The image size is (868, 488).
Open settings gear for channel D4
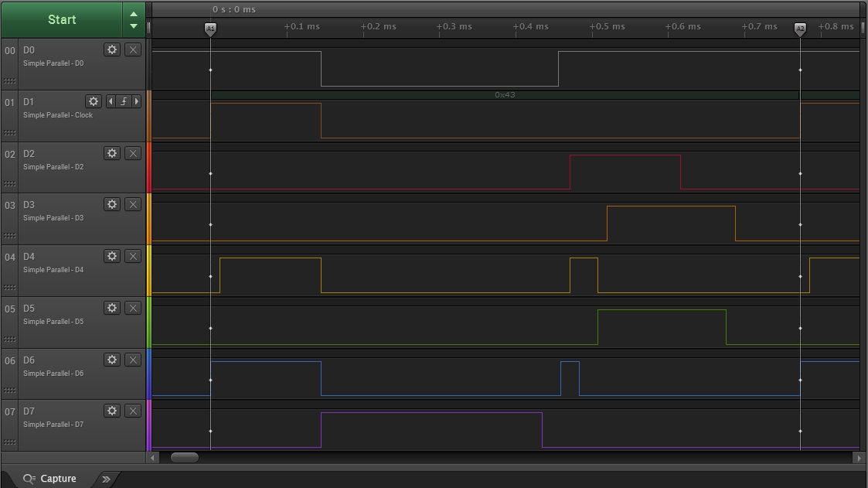(112, 256)
